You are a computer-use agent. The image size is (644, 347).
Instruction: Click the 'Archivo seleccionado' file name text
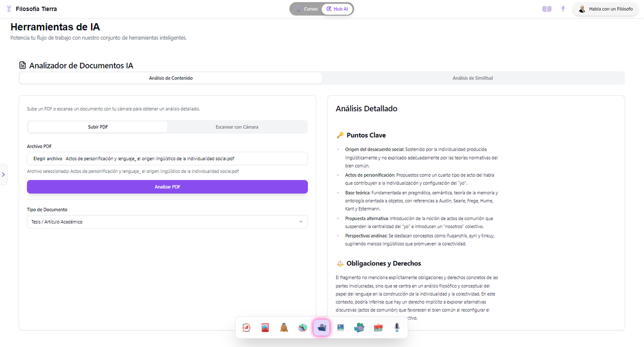point(133,171)
